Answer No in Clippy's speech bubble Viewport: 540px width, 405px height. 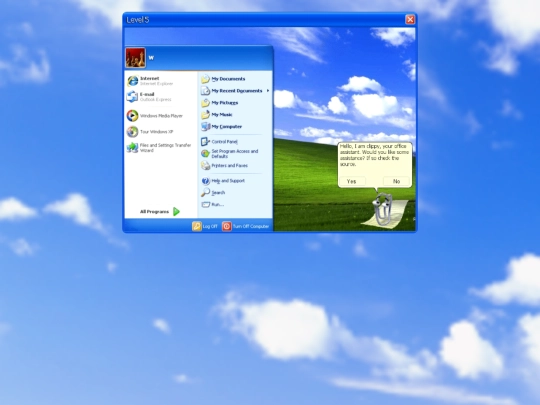(x=397, y=181)
